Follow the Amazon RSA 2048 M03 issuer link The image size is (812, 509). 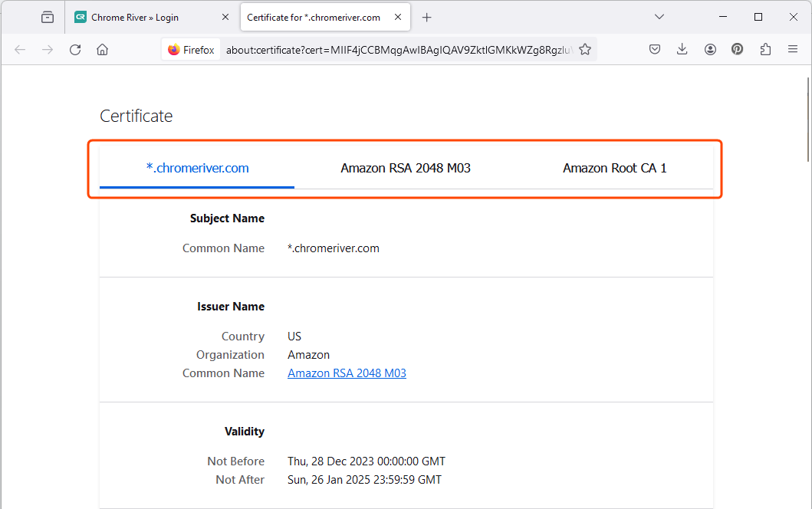(x=347, y=373)
